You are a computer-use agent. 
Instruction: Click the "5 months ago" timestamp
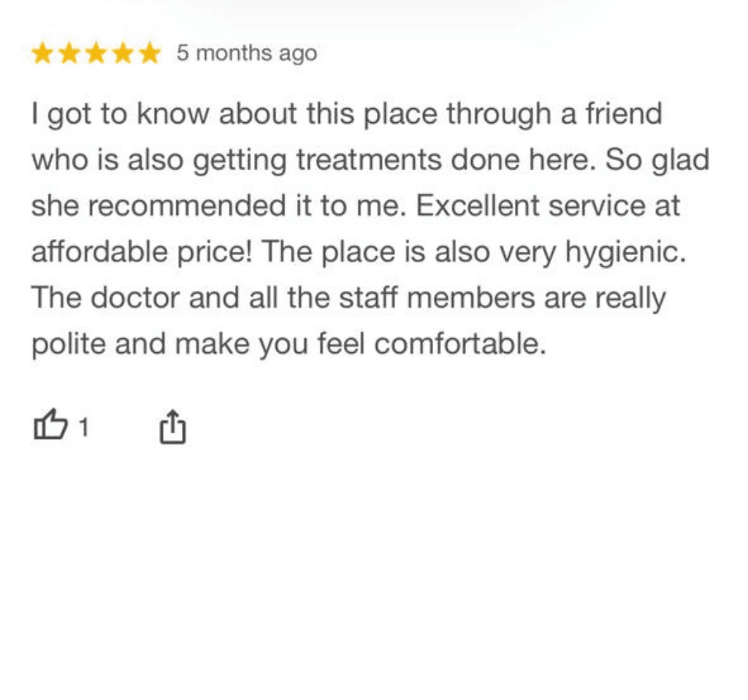247,53
